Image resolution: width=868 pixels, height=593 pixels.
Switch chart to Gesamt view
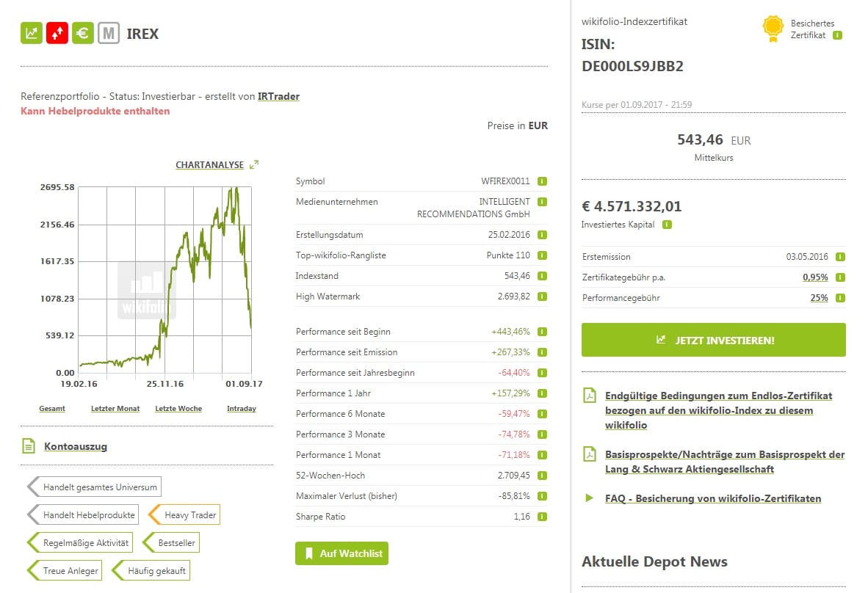click(52, 409)
